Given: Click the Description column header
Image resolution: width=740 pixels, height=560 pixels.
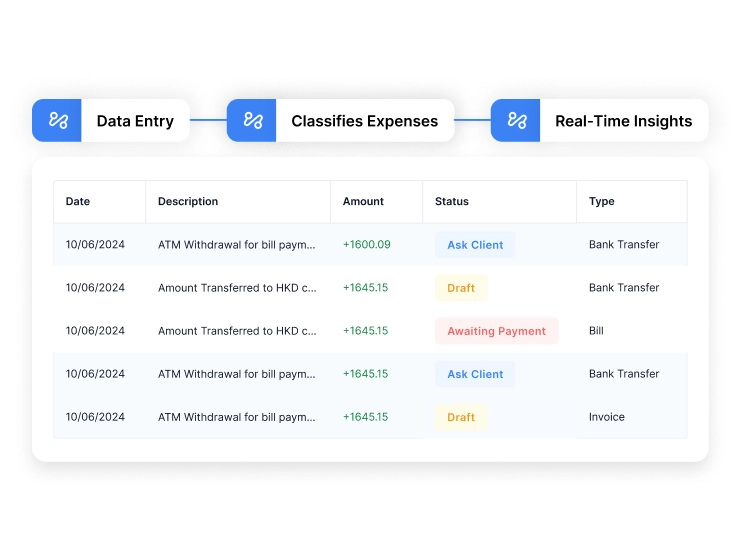Looking at the screenshot, I should pos(188,201).
